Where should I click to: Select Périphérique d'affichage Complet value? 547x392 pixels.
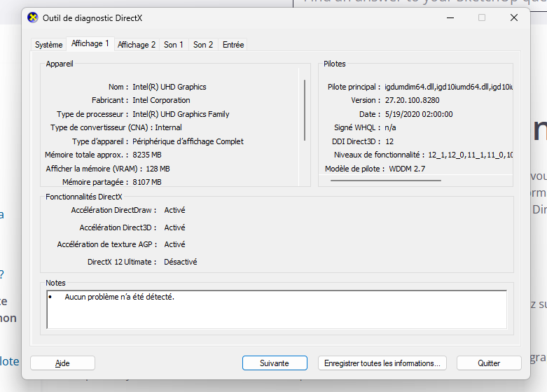(x=188, y=141)
